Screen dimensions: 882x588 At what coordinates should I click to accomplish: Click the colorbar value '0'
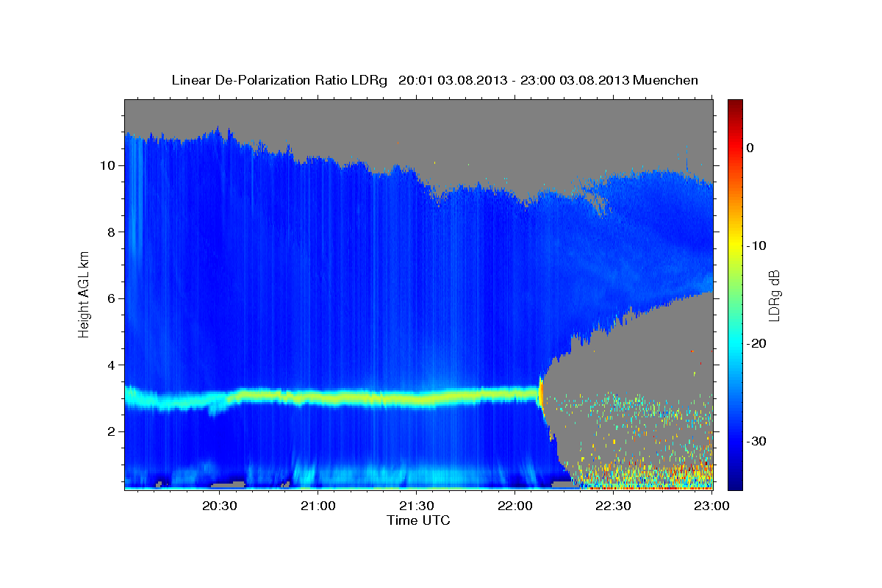tap(750, 148)
